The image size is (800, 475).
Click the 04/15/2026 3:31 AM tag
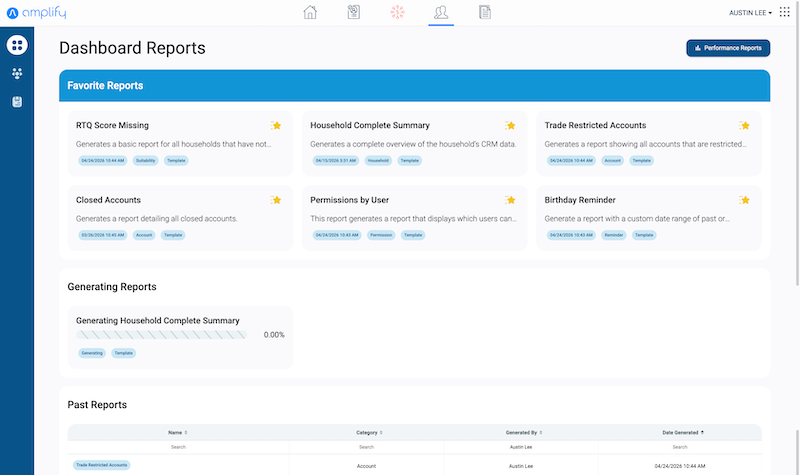(x=336, y=161)
